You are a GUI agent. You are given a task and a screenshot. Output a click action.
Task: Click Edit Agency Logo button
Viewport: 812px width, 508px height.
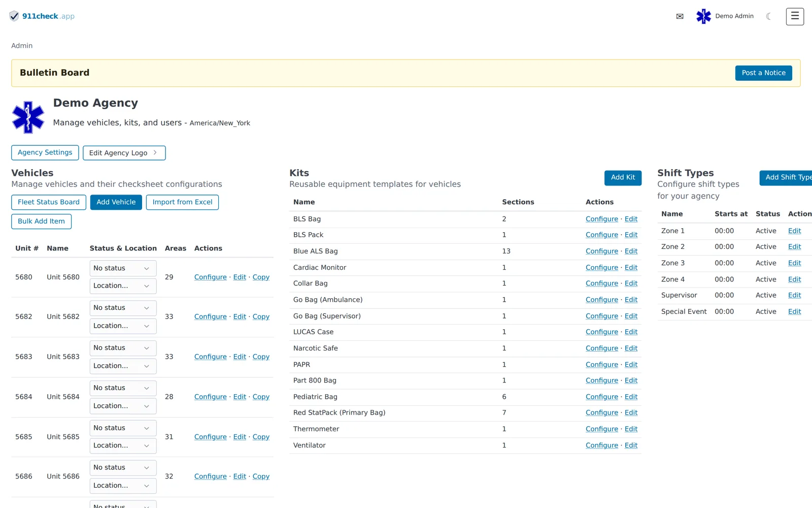pos(124,153)
